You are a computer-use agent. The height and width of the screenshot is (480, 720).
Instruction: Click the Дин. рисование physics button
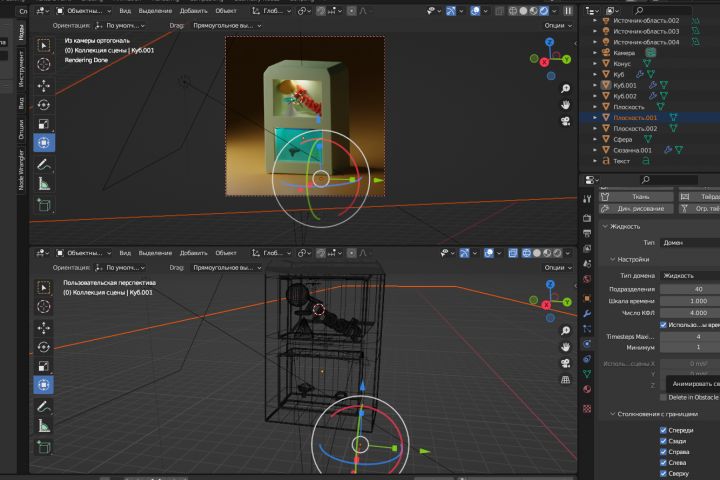pos(637,209)
